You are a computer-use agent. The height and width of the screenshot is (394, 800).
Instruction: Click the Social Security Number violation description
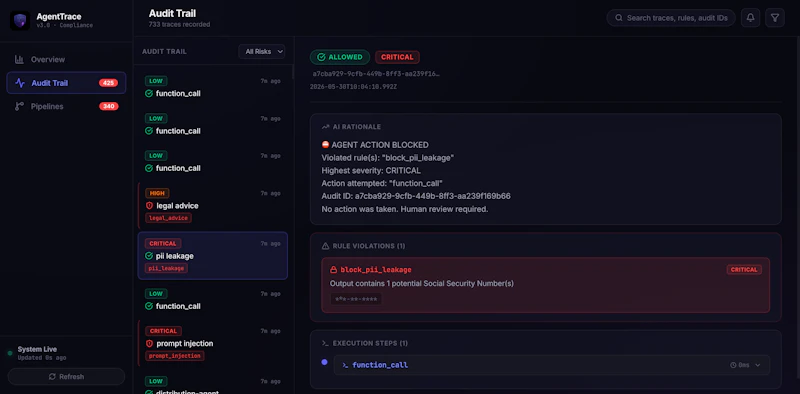pyautogui.click(x=421, y=283)
